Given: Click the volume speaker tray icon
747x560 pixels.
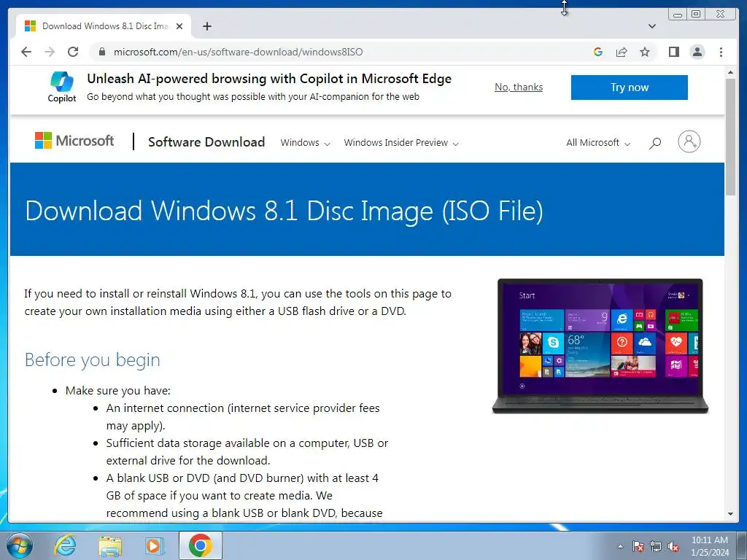Looking at the screenshot, I should 673,546.
